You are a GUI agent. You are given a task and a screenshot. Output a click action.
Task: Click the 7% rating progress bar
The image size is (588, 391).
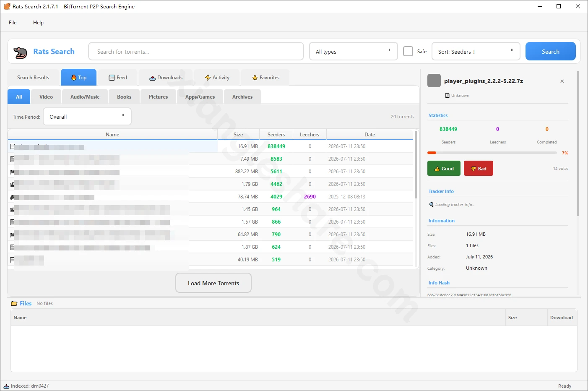click(492, 153)
